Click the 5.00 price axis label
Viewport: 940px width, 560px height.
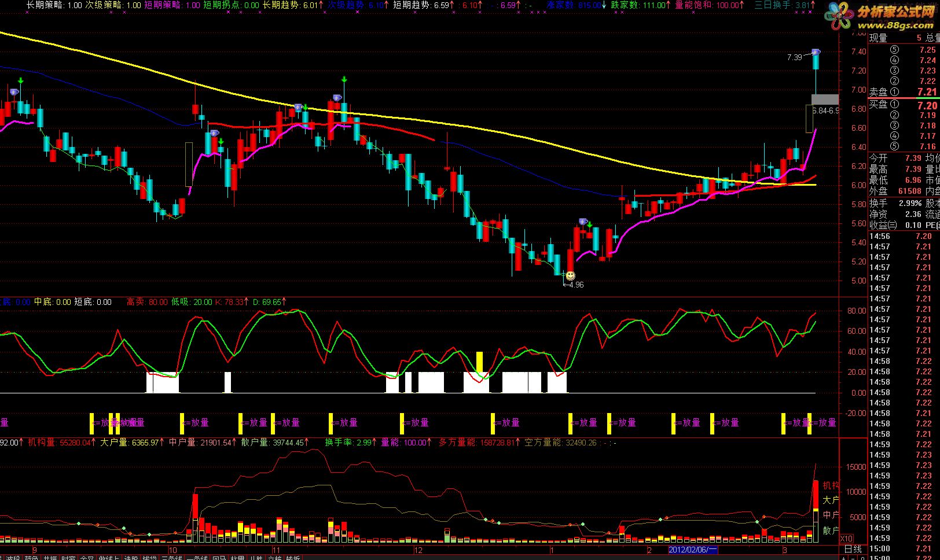coord(859,281)
